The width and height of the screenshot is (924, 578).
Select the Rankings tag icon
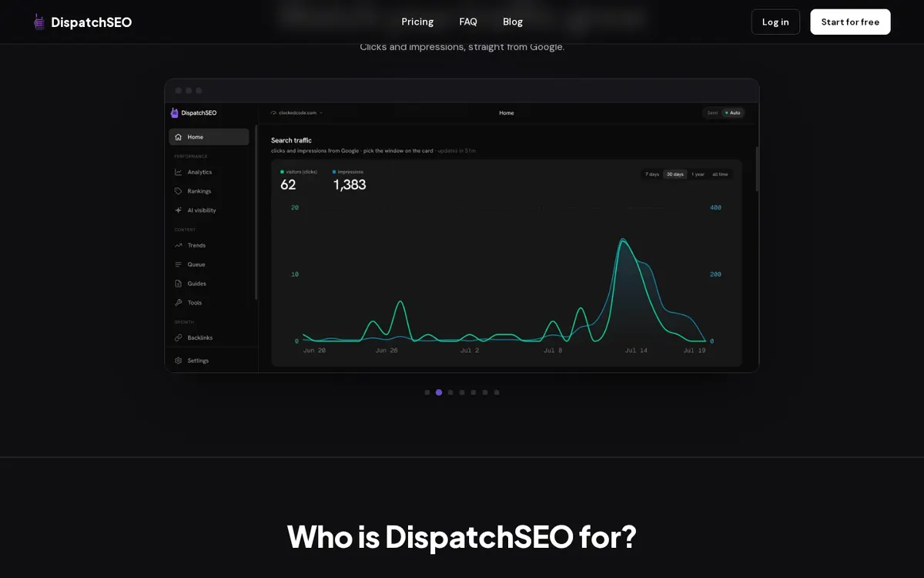coord(179,191)
